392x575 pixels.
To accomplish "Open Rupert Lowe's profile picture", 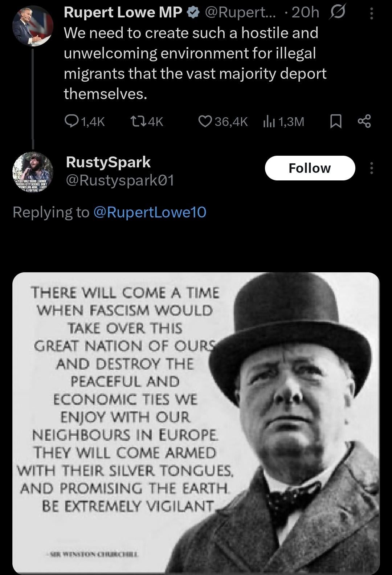I will pos(33,26).
